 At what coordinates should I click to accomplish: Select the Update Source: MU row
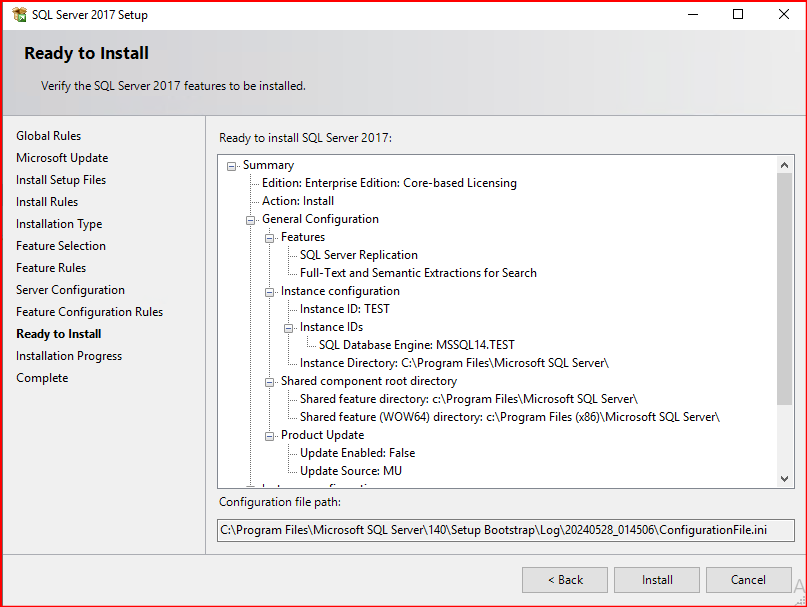pyautogui.click(x=351, y=472)
